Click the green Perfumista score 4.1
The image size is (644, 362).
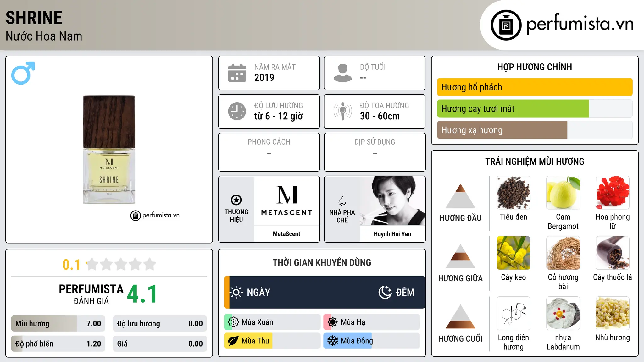coord(142,294)
